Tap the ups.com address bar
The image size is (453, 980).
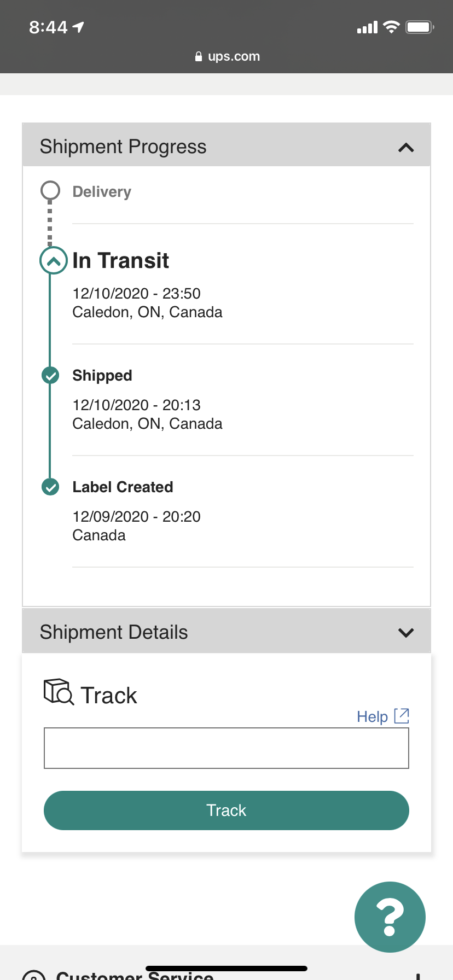228,56
